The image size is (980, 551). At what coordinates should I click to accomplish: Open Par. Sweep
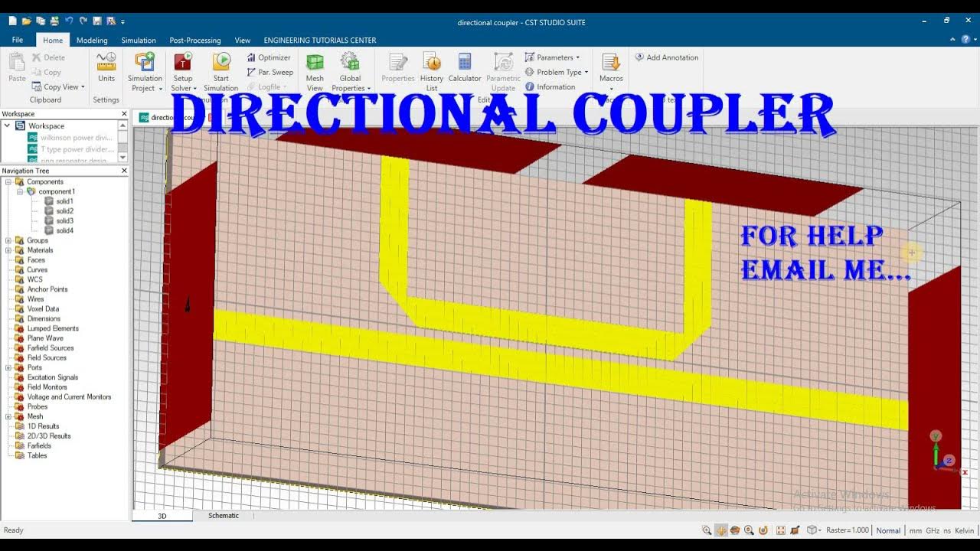click(270, 72)
